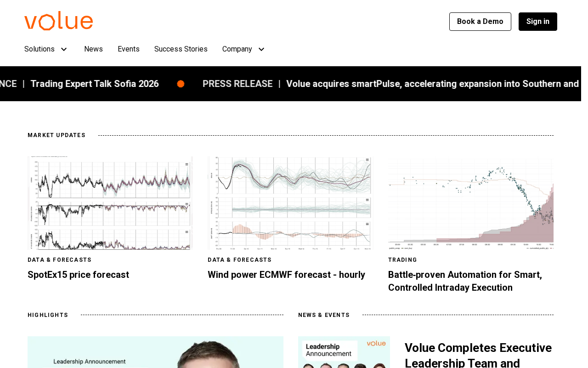Open the Events page

[x=129, y=49]
